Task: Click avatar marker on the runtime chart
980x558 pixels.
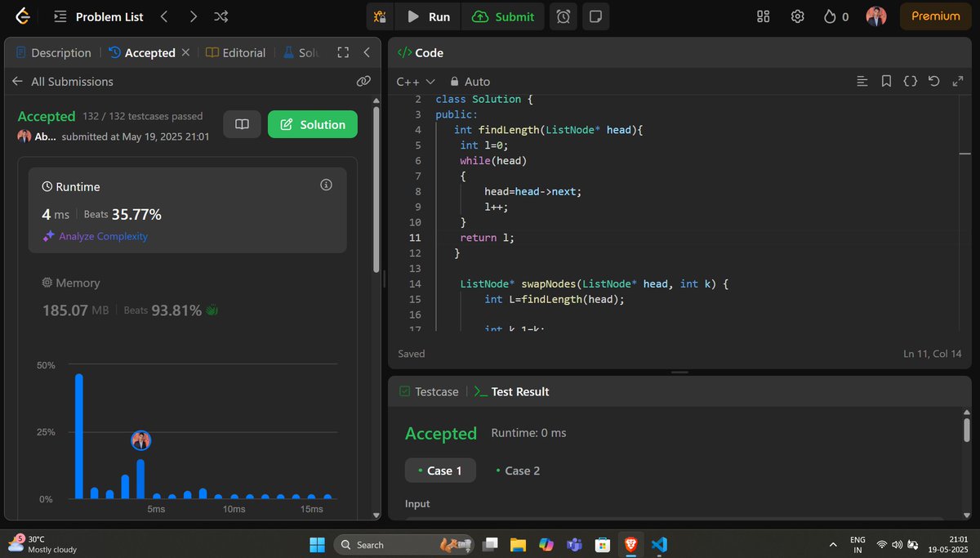Action: (140, 440)
